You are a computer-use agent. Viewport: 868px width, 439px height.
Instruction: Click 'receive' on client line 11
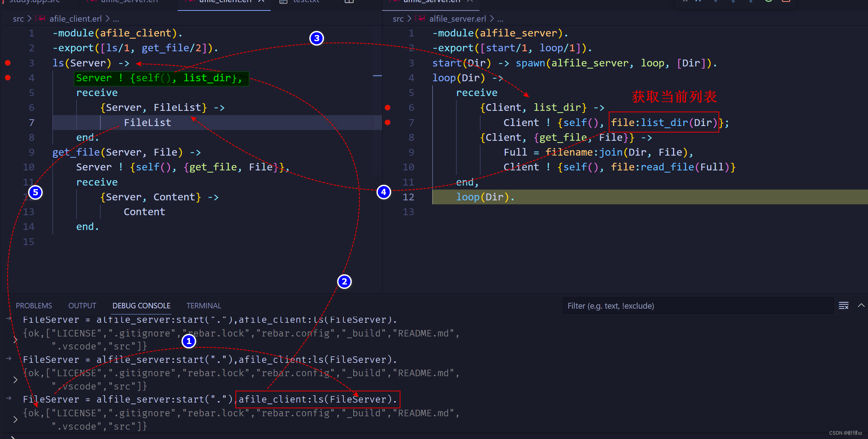click(x=97, y=182)
